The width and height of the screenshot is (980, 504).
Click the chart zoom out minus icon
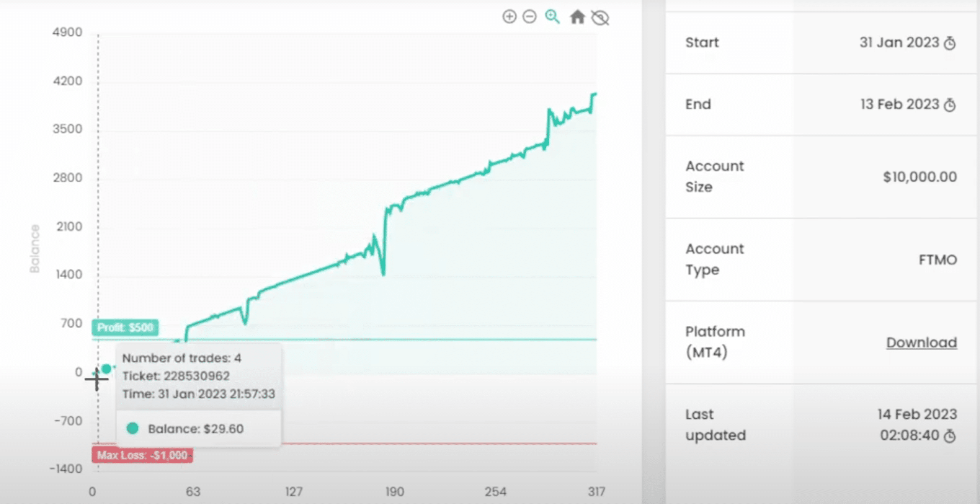pos(529,17)
